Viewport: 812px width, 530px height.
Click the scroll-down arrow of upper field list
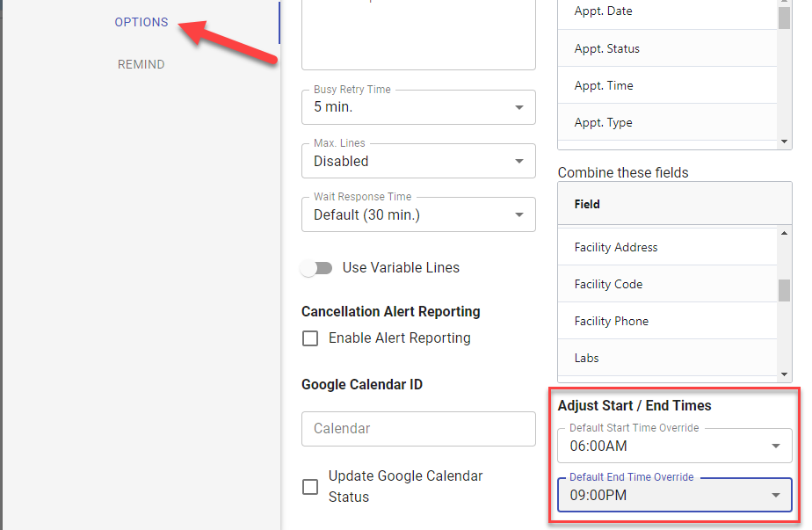784,142
